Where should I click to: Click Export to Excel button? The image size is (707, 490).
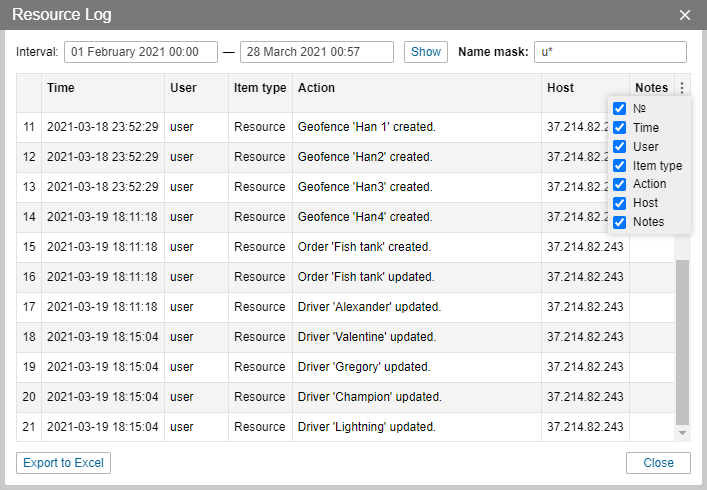(x=63, y=462)
